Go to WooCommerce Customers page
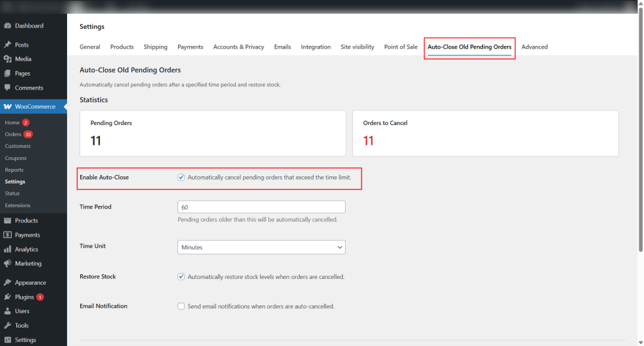Screen dimensions: 644x346 coord(18,146)
